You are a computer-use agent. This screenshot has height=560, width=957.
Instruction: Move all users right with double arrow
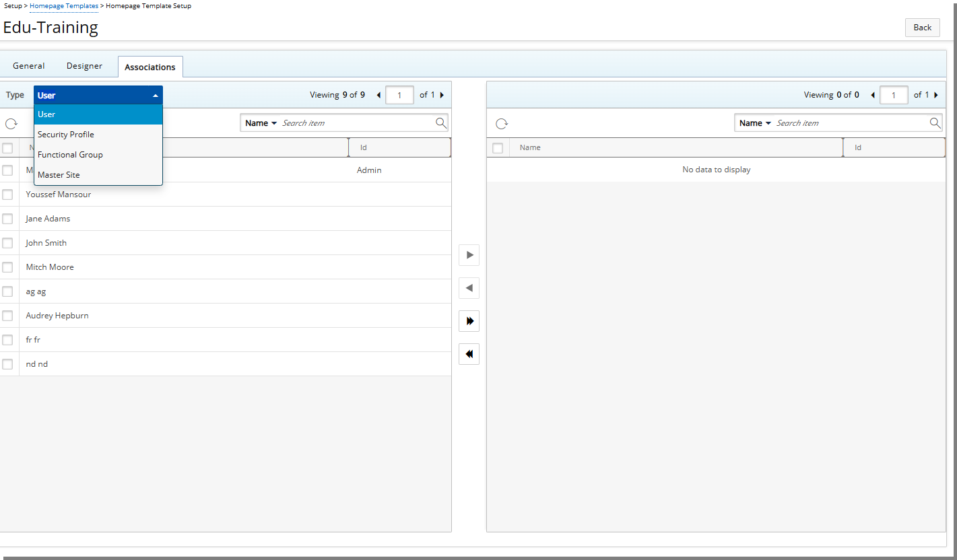coord(469,321)
